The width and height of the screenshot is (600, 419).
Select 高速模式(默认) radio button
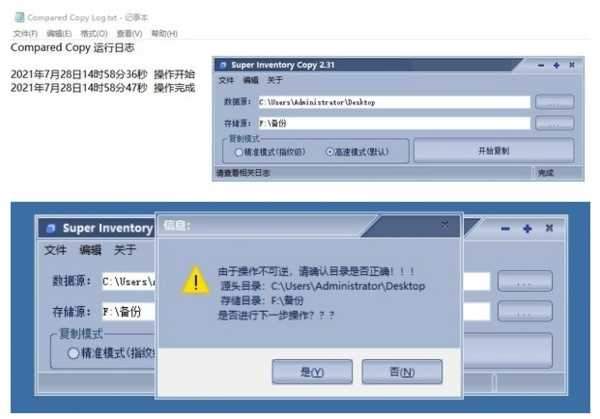329,152
